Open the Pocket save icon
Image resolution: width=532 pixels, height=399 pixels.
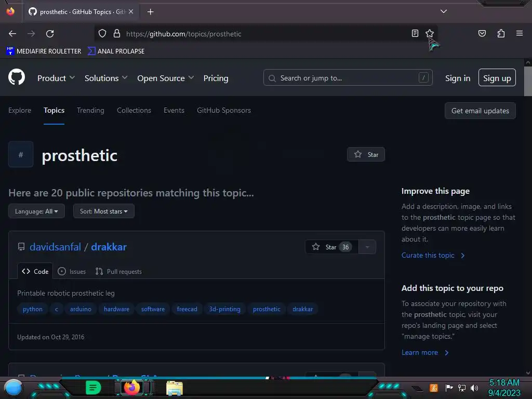tap(482, 33)
